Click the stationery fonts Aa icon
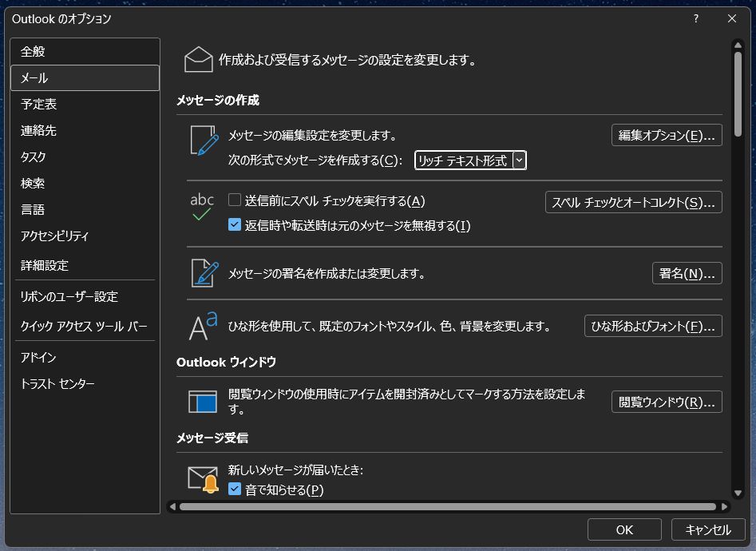The height and width of the screenshot is (551, 756). pyautogui.click(x=203, y=326)
